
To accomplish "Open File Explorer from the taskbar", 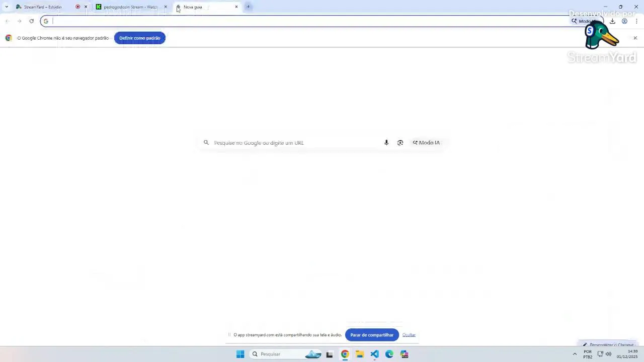I will point(360,354).
